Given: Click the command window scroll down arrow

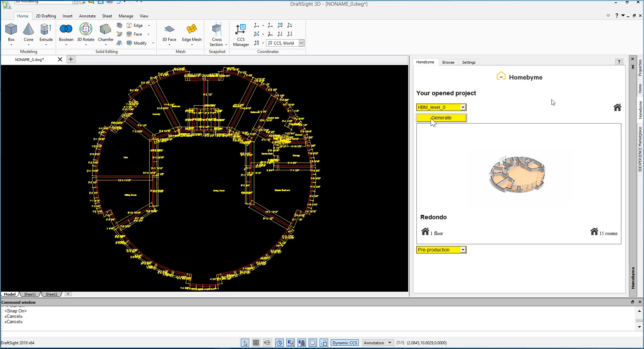Looking at the screenshot, I should point(639,327).
